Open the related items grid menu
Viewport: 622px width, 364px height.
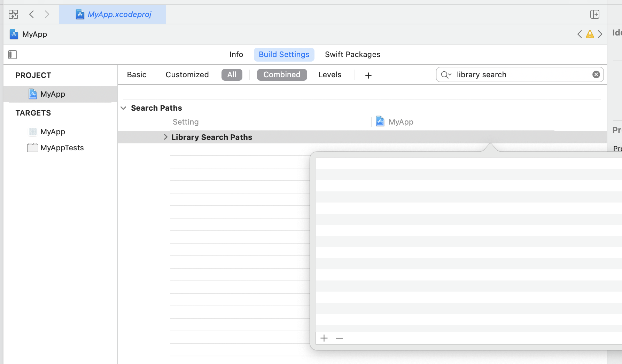point(13,14)
